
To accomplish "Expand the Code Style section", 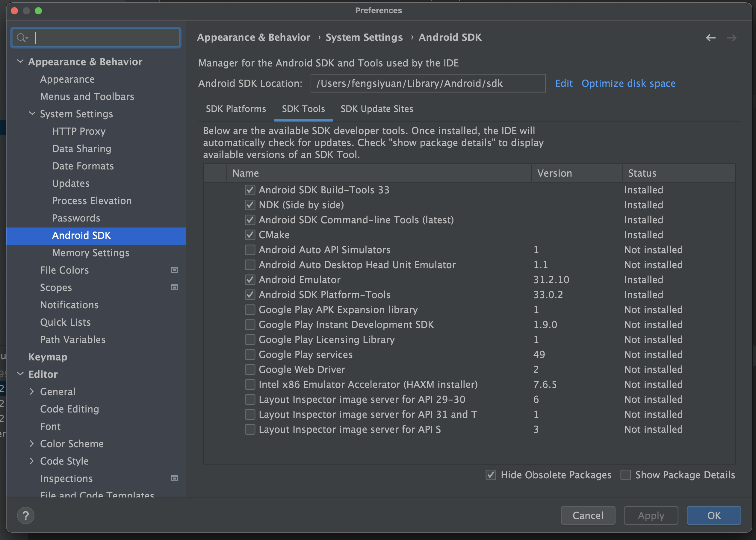I will (x=32, y=461).
